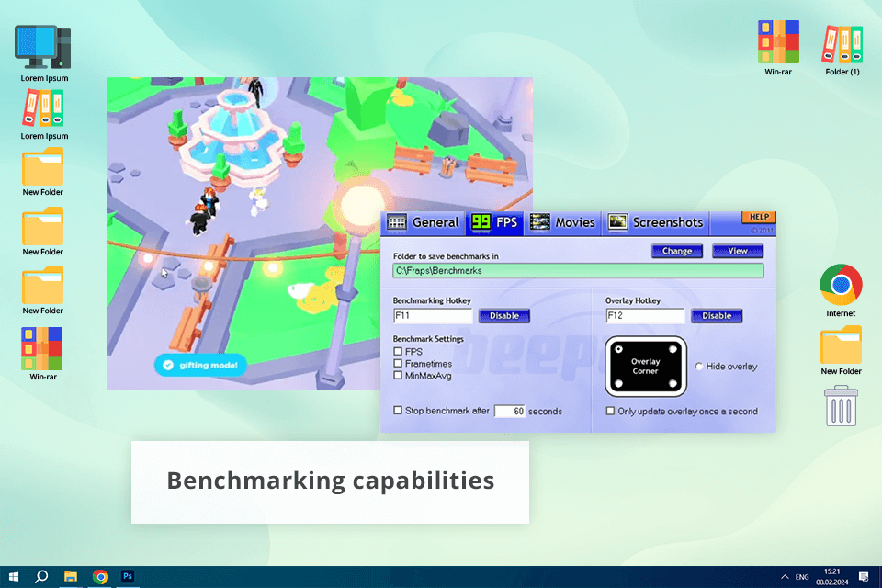Click the gifting mode! button in game
882x588 pixels.
tap(200, 365)
